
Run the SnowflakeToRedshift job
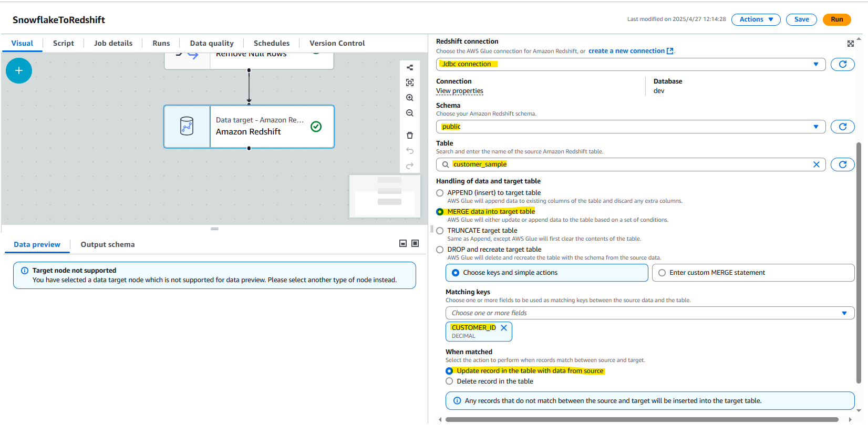click(x=836, y=19)
